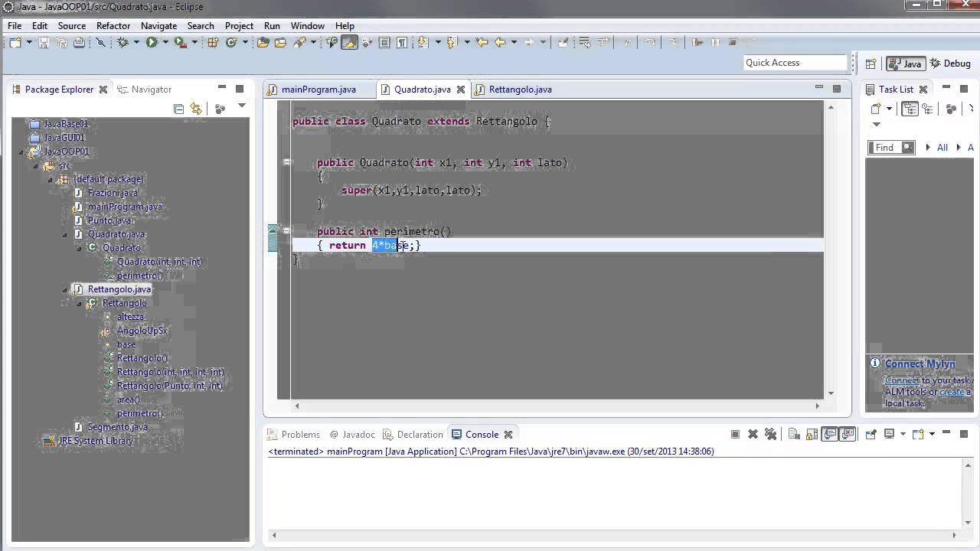Switch to the Navigator view tab
Screen dimensions: 980x551
145,90
